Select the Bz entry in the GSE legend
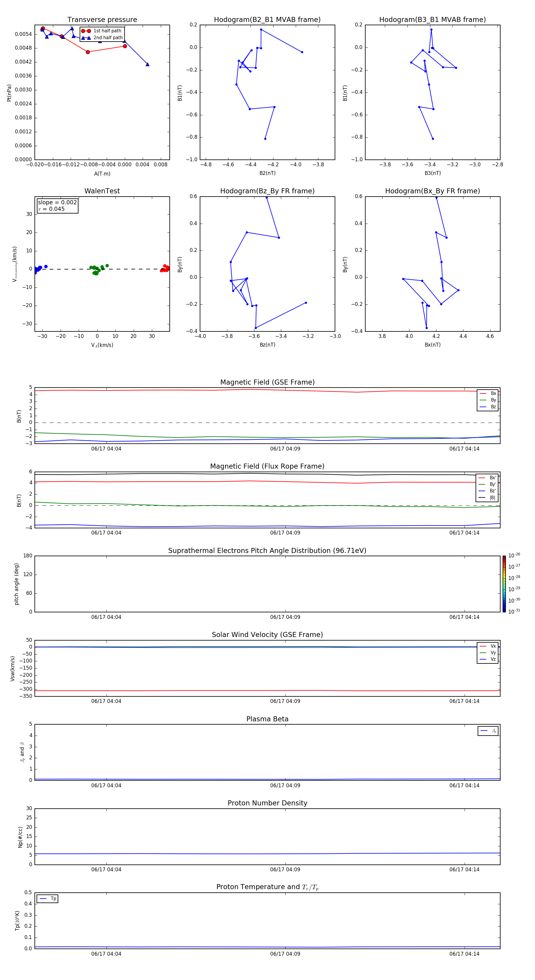 (488, 407)
